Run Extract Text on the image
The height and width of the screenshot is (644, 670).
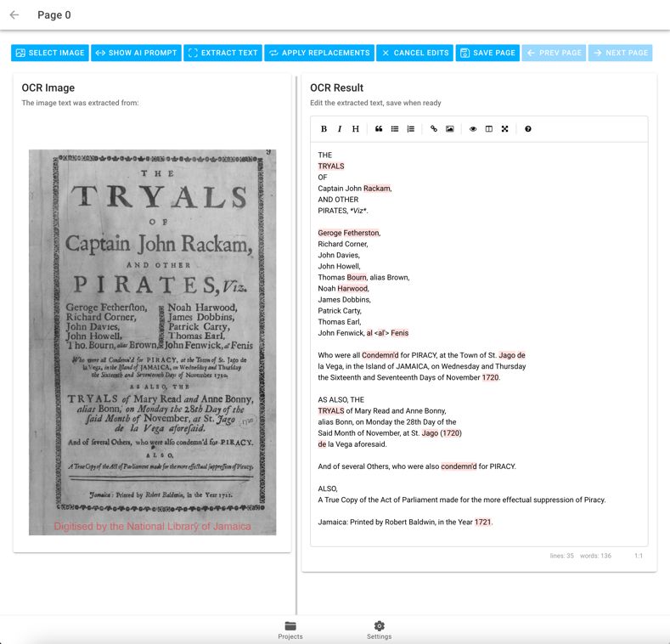pos(222,53)
